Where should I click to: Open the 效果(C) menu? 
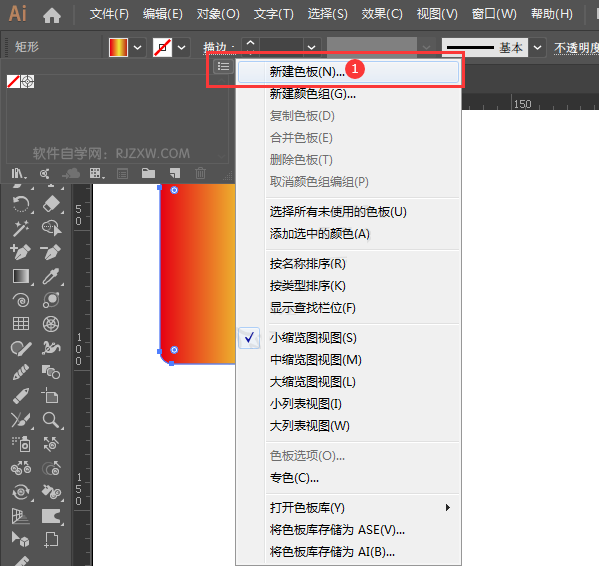pyautogui.click(x=382, y=14)
